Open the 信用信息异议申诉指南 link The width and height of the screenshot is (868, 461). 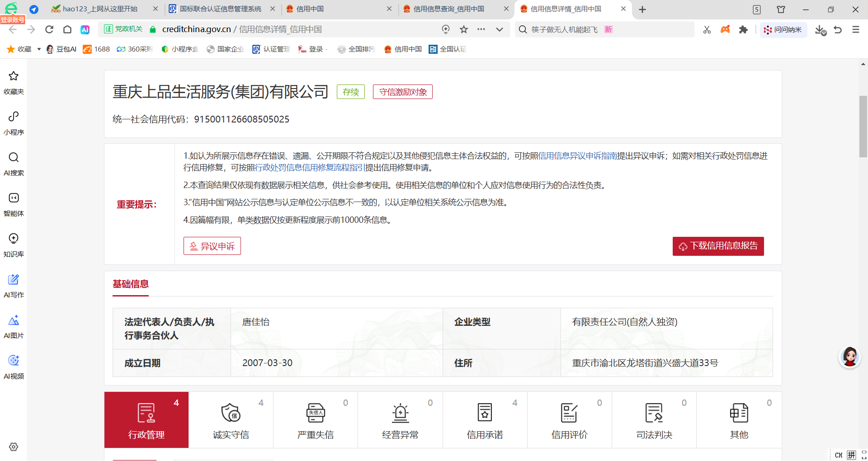tap(577, 156)
